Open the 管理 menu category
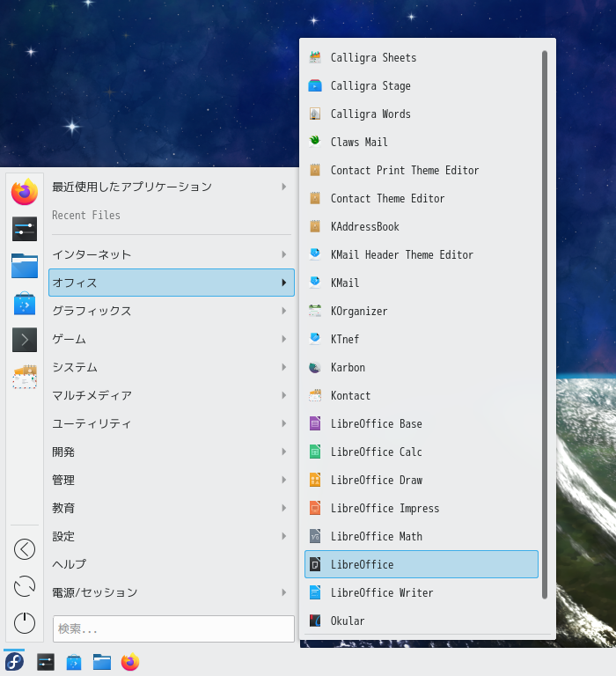 pyautogui.click(x=172, y=480)
